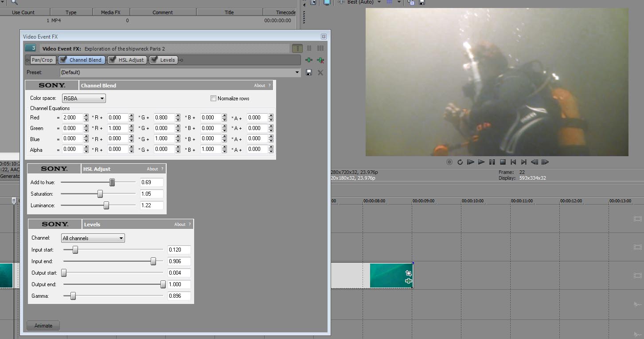Select the two-column plug-in view icon
This screenshot has height=339, width=644.
[309, 48]
